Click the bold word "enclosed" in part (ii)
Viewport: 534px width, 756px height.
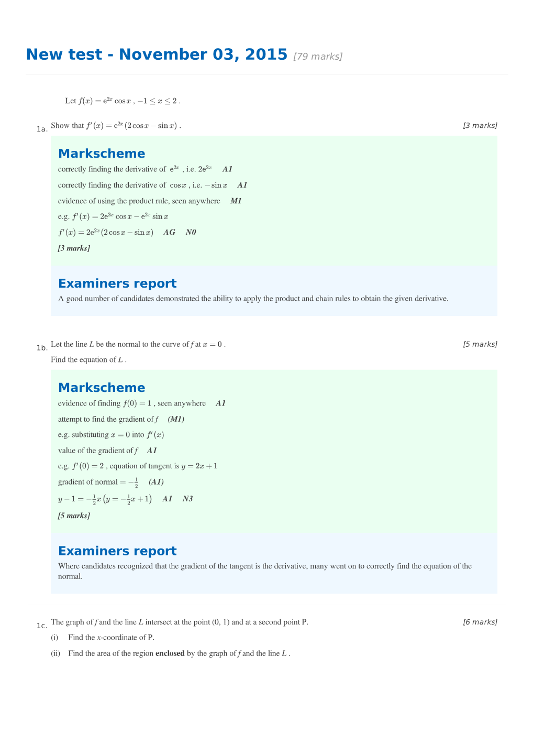coord(170,653)
